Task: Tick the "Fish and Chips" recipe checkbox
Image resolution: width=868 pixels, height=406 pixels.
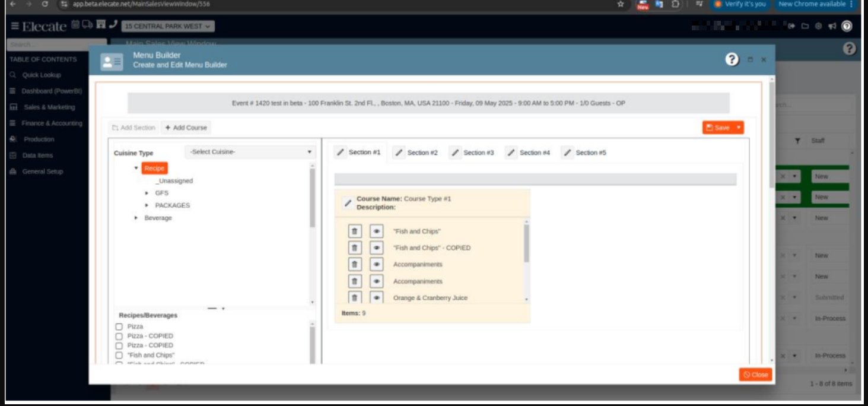Action: tap(119, 355)
